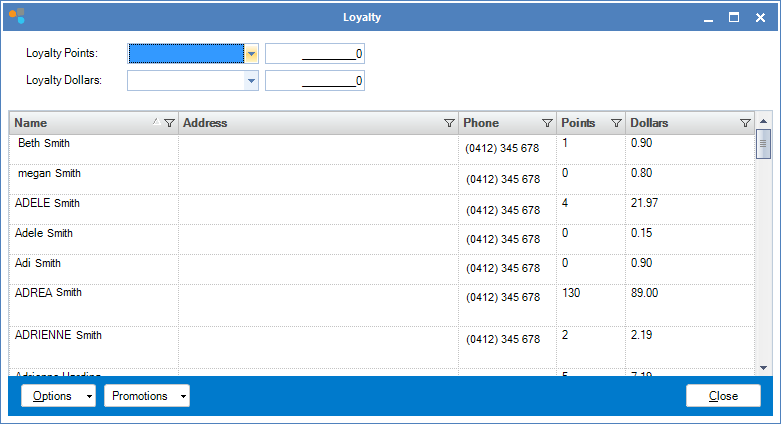Expand the Loyalty Dollars dropdown arrow
781x424 pixels.
pyautogui.click(x=251, y=81)
